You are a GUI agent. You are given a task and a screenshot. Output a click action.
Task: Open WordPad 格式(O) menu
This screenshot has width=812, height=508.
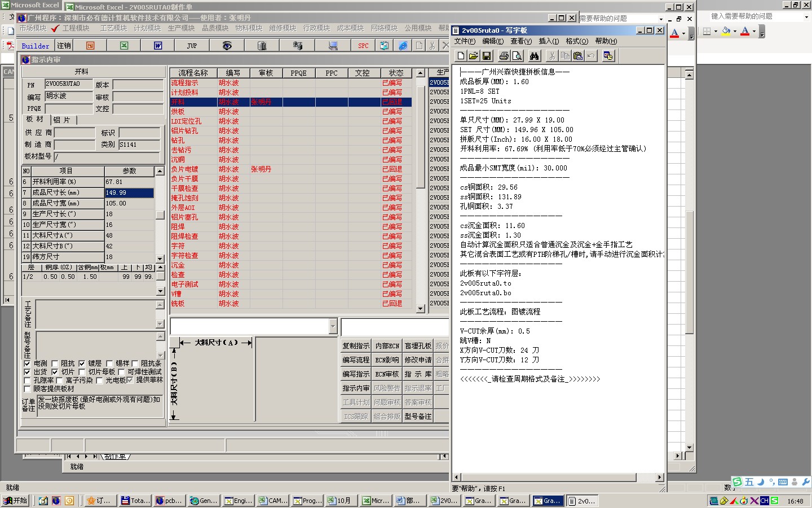tap(577, 41)
